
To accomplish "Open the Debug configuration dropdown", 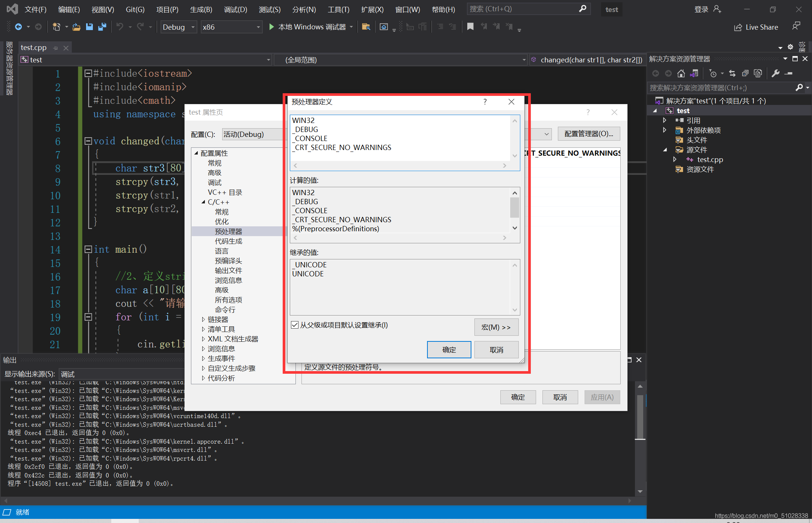I will [x=179, y=27].
